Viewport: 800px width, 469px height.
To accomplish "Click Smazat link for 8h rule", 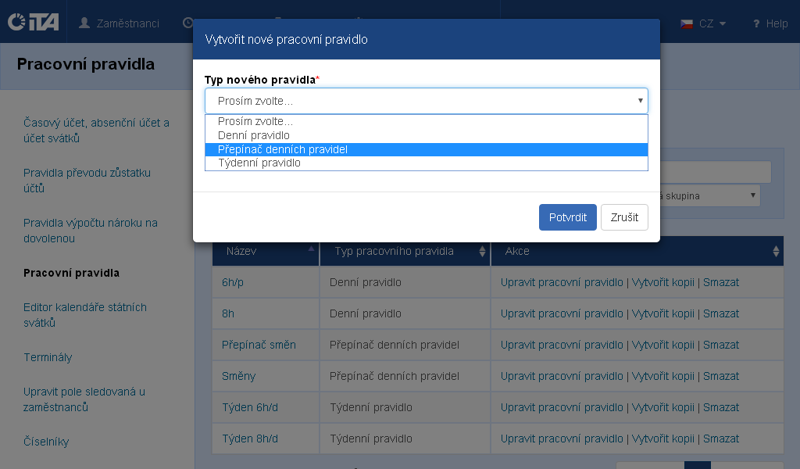I will 720,313.
